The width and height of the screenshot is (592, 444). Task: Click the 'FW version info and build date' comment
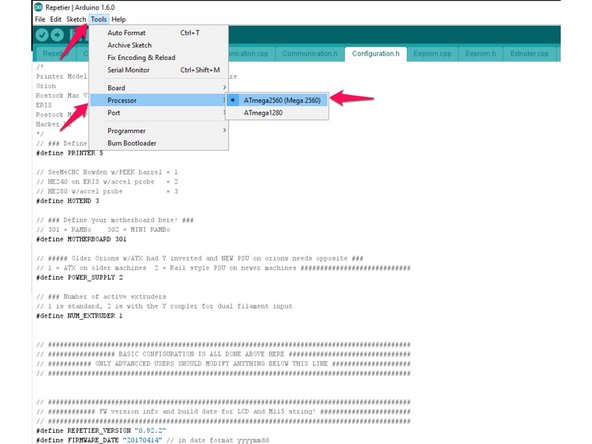pos(223,412)
